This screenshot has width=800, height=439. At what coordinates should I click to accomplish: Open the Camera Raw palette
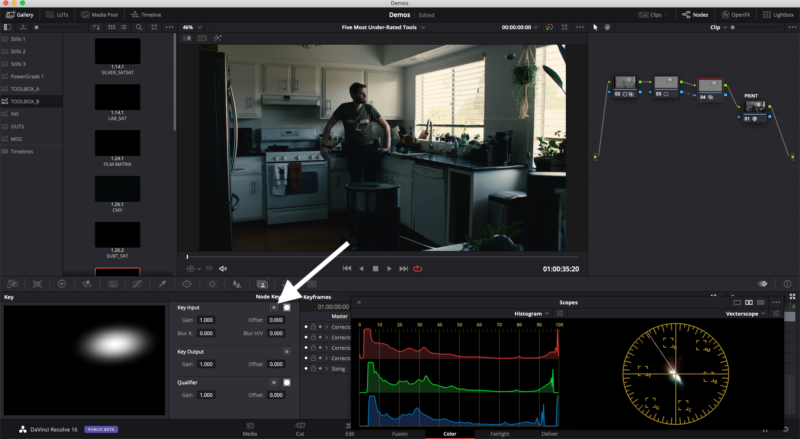pos(12,284)
